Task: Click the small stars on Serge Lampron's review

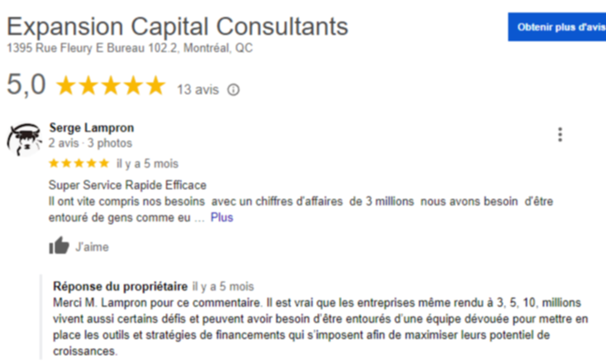Action: [x=79, y=163]
